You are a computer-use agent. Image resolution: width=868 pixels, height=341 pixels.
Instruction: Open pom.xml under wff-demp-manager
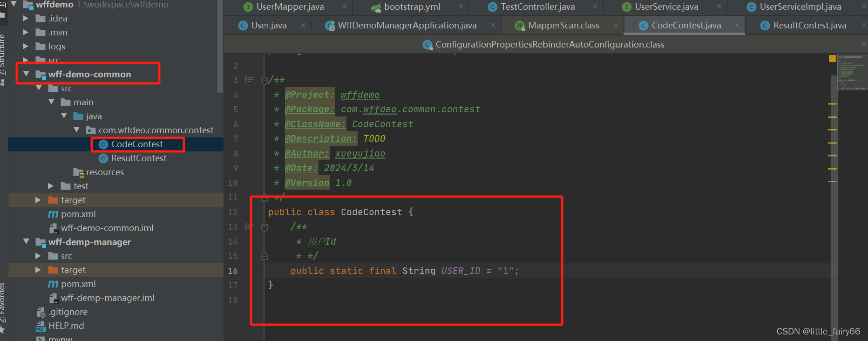click(78, 284)
